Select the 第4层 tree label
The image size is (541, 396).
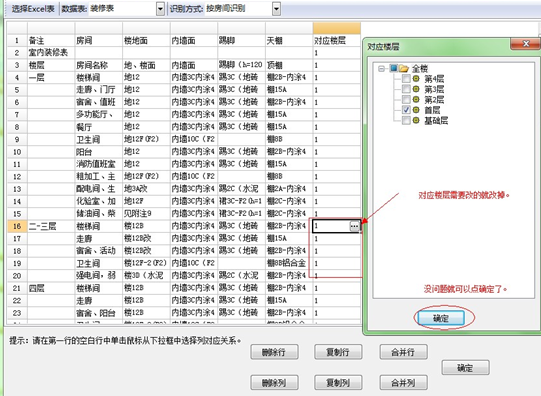pos(434,79)
